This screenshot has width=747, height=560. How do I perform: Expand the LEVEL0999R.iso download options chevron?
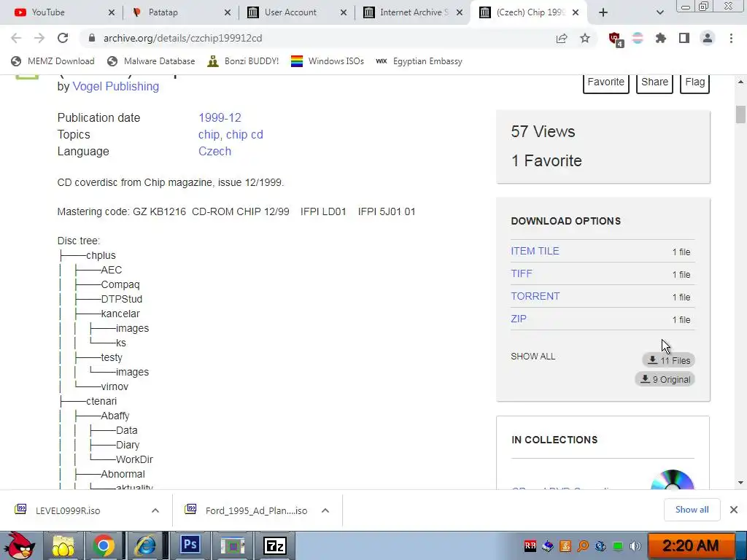point(155,510)
